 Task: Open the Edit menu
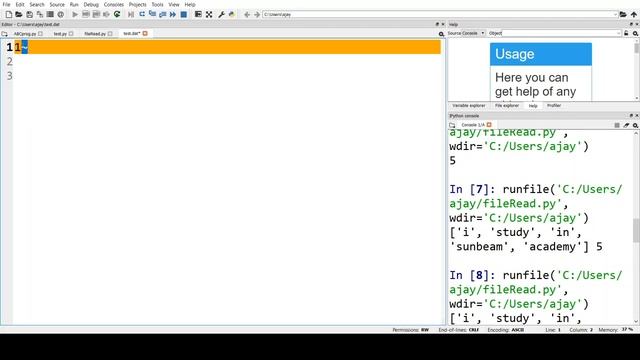(x=20, y=4)
